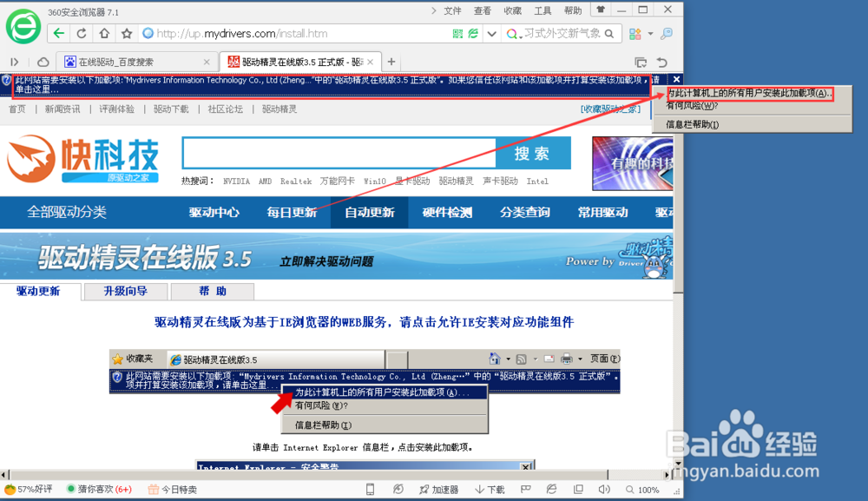The height and width of the screenshot is (501, 868).
Task: Open the search engine selector dropdown
Action: 514,35
